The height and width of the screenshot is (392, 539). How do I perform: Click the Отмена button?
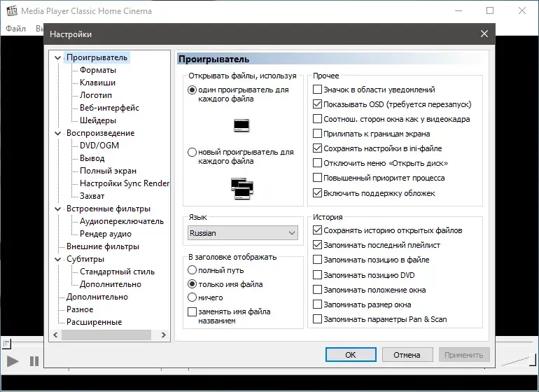pyautogui.click(x=407, y=354)
